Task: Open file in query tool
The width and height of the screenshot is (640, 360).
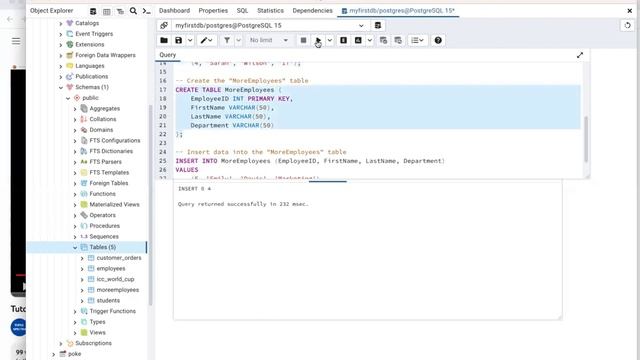Action: click(164, 40)
